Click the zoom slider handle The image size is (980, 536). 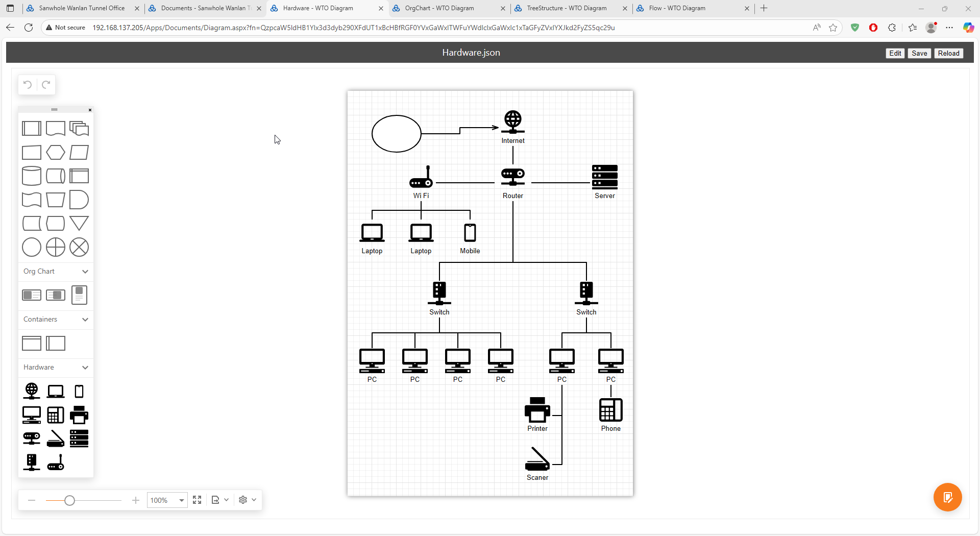70,501
